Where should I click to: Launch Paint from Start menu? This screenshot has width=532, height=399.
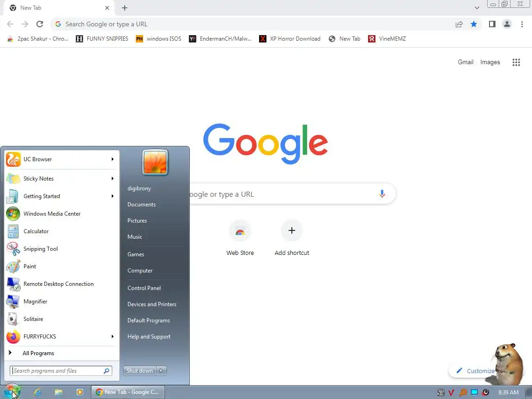click(62, 266)
